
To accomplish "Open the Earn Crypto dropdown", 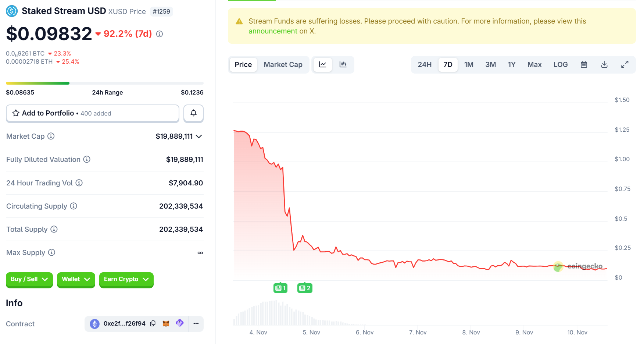I will pos(126,280).
